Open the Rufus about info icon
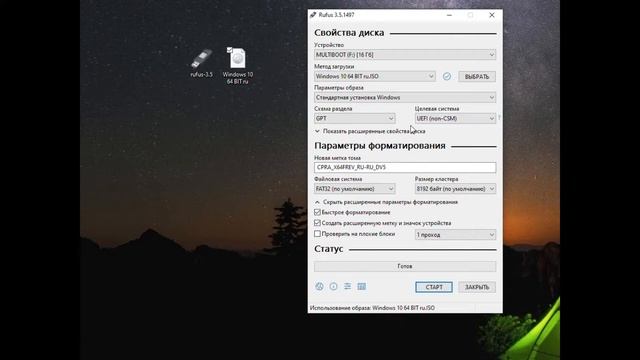This screenshot has height=360, width=640. click(x=333, y=287)
